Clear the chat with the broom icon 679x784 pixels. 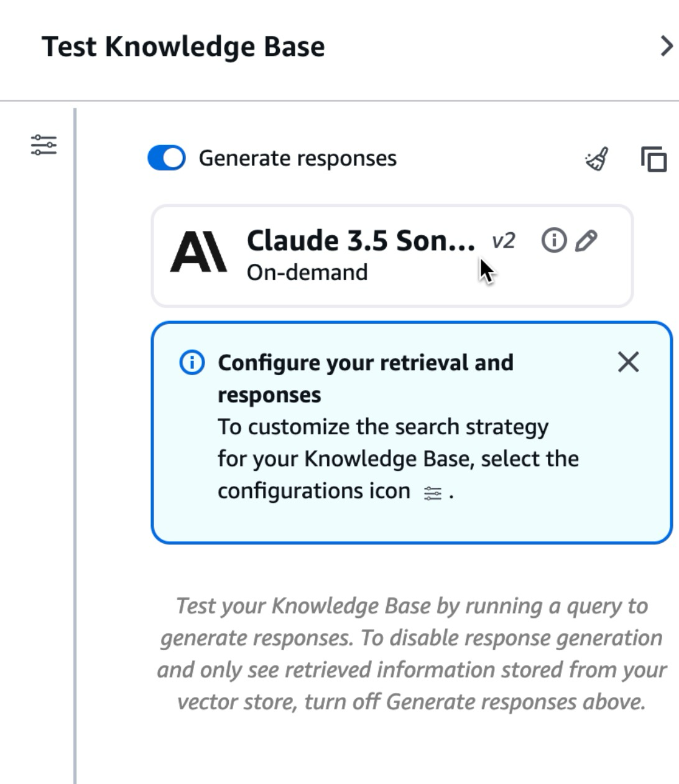(x=597, y=159)
